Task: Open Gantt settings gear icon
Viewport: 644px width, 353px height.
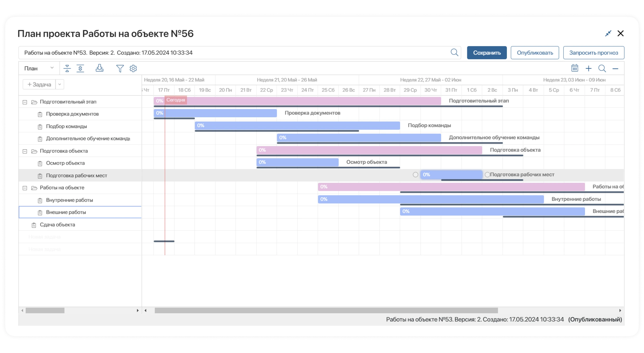Action: click(133, 68)
